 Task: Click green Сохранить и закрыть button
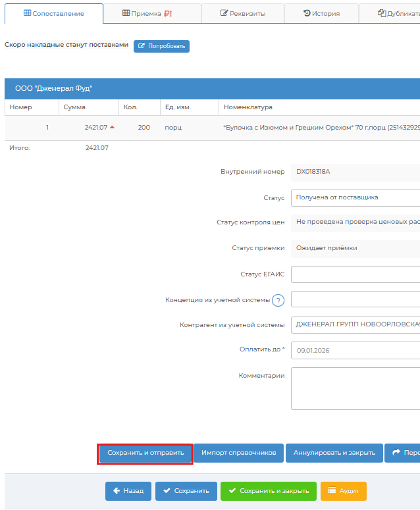(269, 491)
